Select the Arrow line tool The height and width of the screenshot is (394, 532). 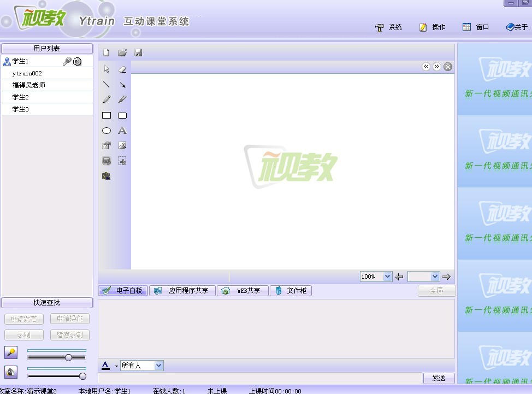(x=122, y=85)
